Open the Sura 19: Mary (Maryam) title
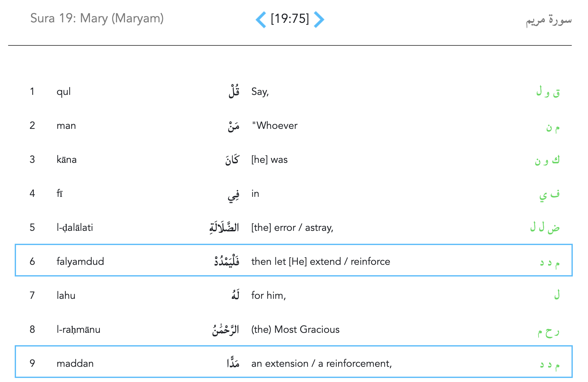This screenshot has width=588, height=382. [x=97, y=19]
